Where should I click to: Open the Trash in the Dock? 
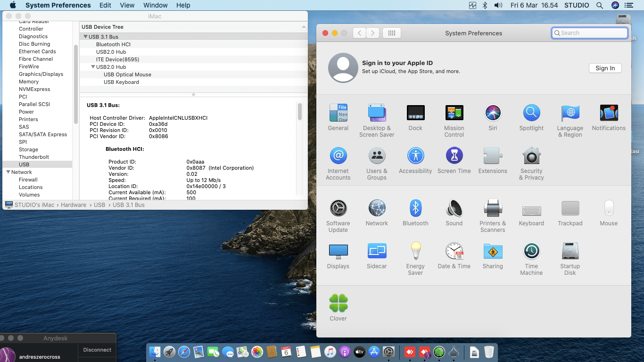(x=489, y=352)
